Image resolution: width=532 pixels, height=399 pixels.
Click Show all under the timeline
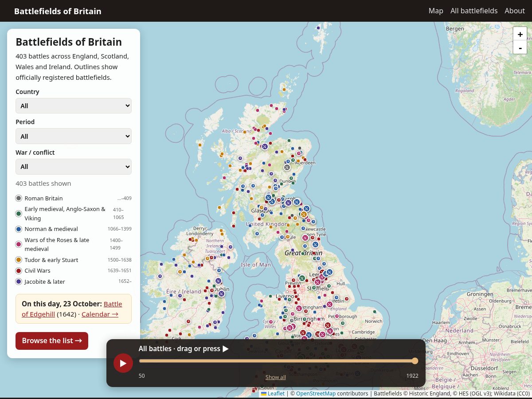276,377
